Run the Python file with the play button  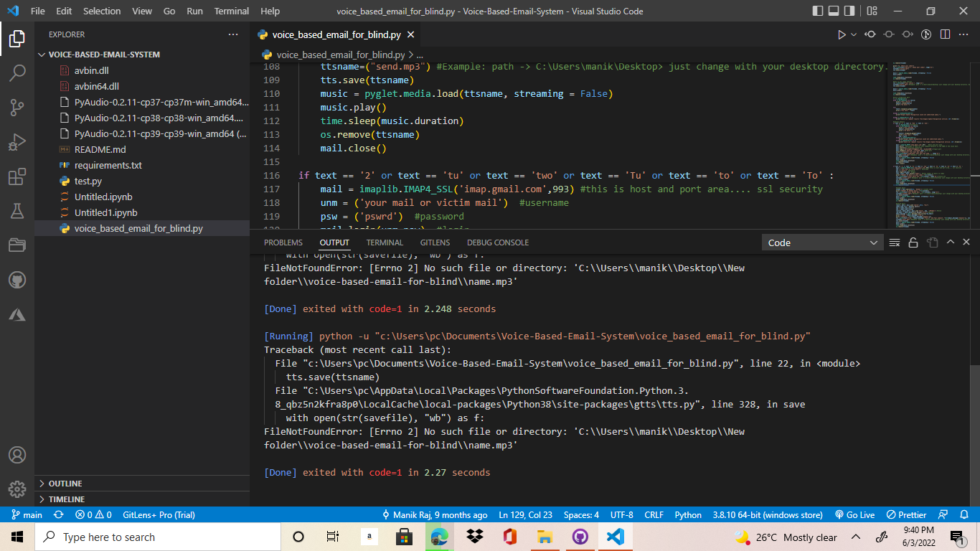[x=841, y=34]
